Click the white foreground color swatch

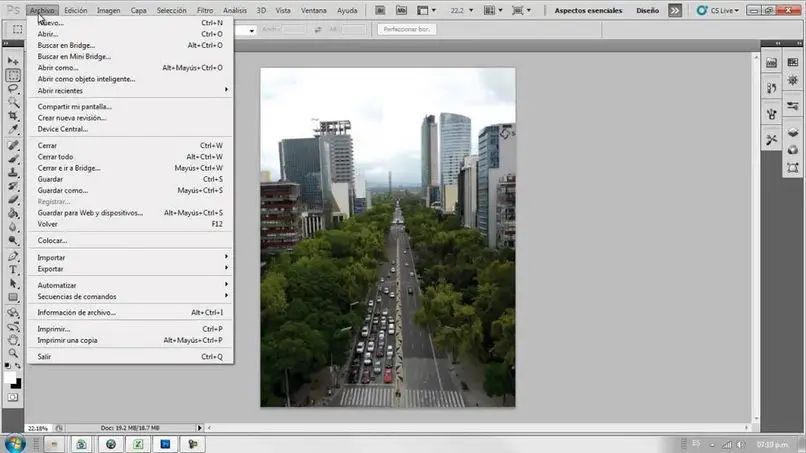[11, 378]
